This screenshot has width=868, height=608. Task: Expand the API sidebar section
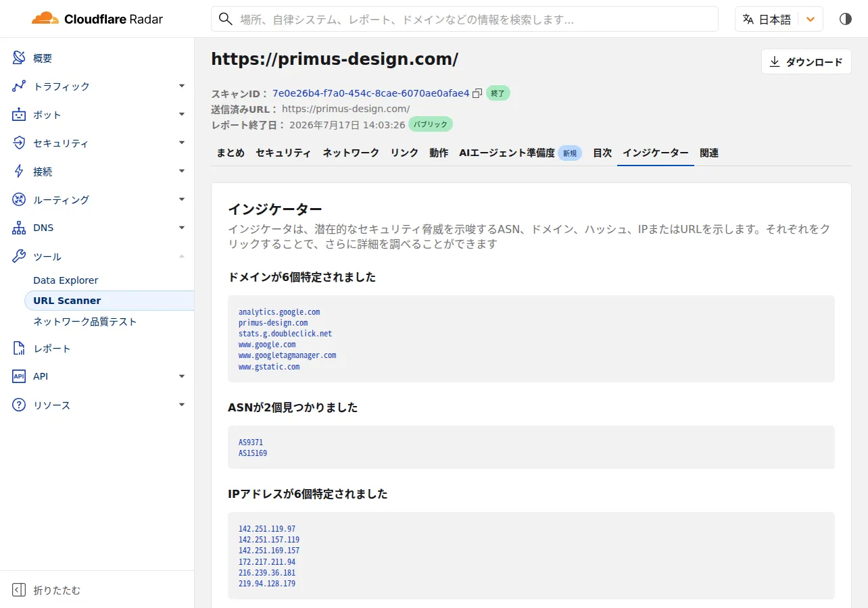[x=182, y=376]
